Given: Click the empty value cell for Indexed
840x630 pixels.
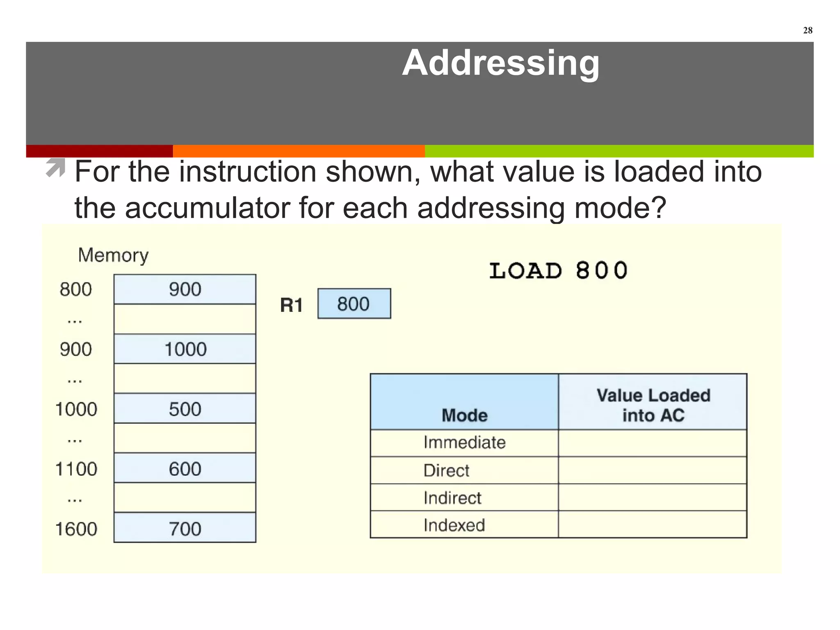Looking at the screenshot, I should pos(653,524).
